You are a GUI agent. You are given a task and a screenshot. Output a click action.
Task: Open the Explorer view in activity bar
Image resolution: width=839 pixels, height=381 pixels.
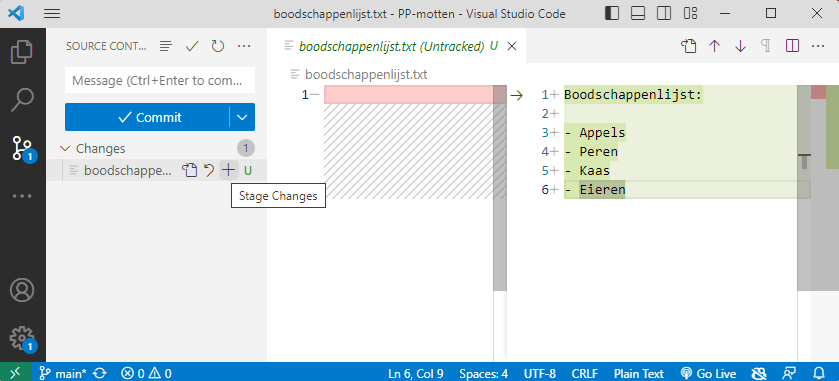point(22,52)
